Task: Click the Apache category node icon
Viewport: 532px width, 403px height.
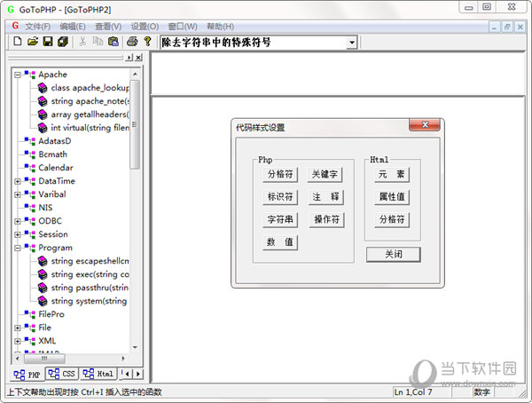Action: tap(30, 75)
